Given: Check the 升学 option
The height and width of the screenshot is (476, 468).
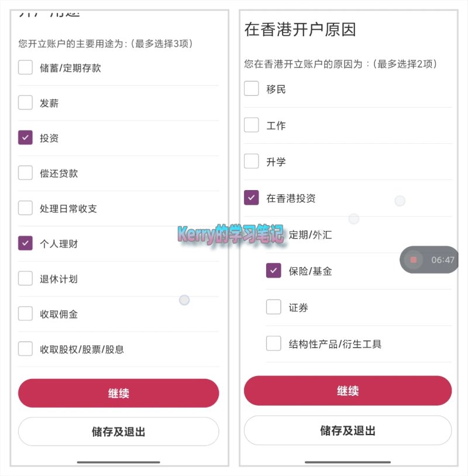Looking at the screenshot, I should click(x=251, y=161).
